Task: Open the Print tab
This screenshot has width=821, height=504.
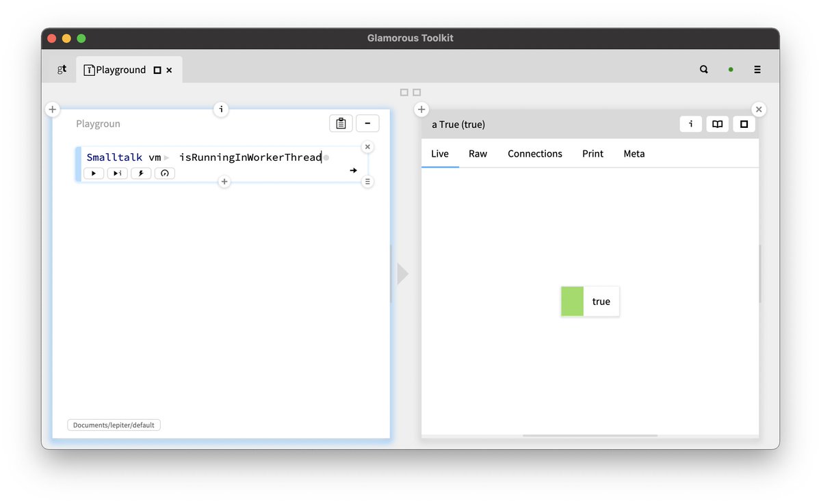Action: pos(593,154)
